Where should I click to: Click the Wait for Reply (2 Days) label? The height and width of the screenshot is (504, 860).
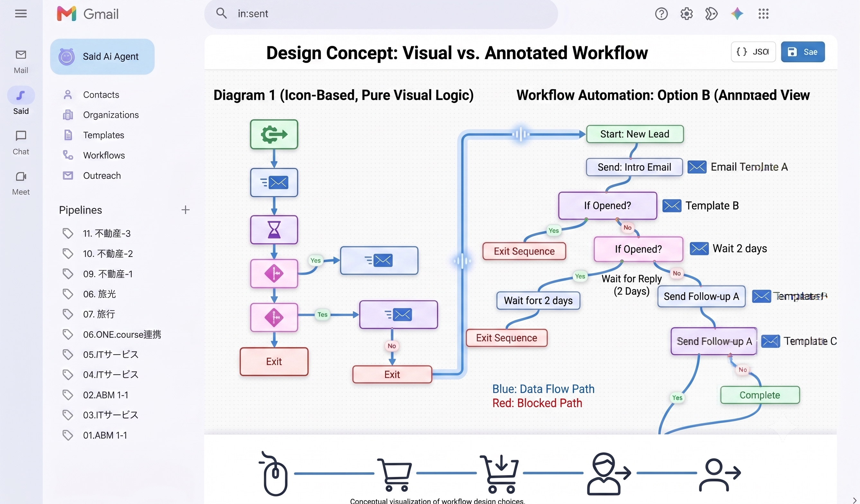click(632, 285)
